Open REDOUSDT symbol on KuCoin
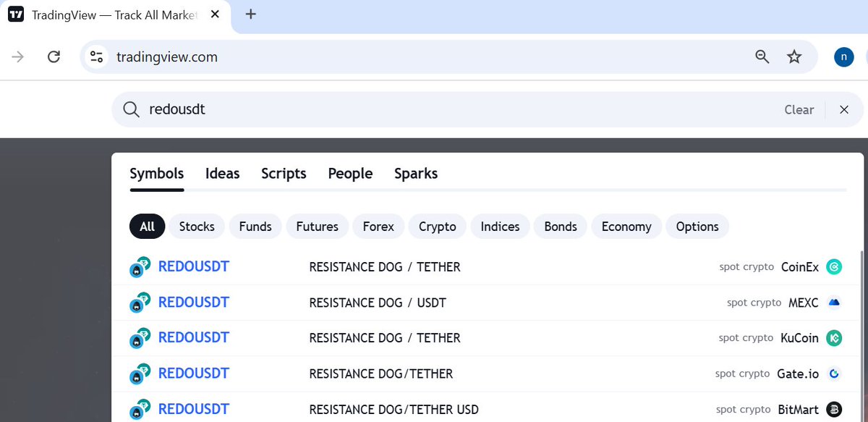This screenshot has height=422, width=868. pos(193,337)
